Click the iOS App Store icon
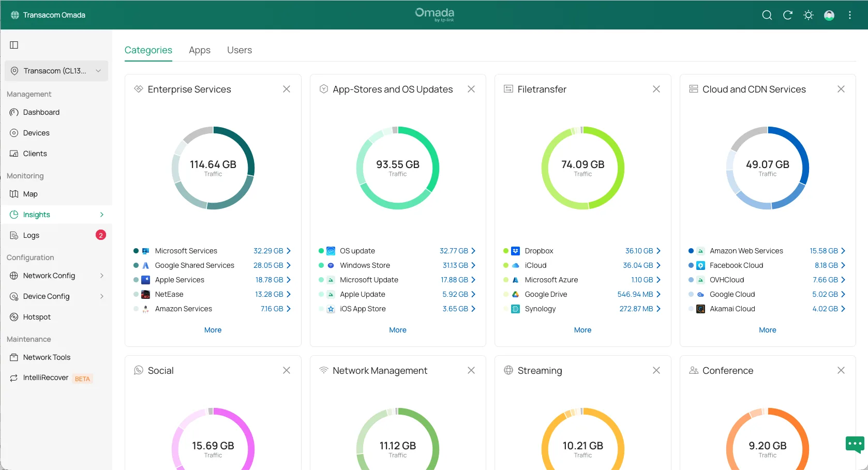The width and height of the screenshot is (868, 470). [331, 309]
